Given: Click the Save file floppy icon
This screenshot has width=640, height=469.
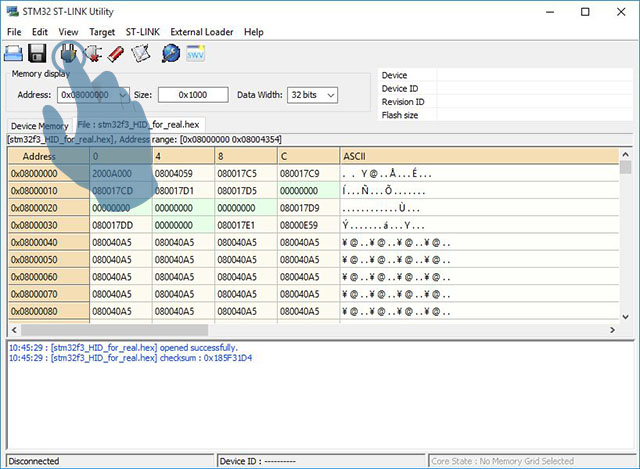Looking at the screenshot, I should pyautogui.click(x=38, y=53).
